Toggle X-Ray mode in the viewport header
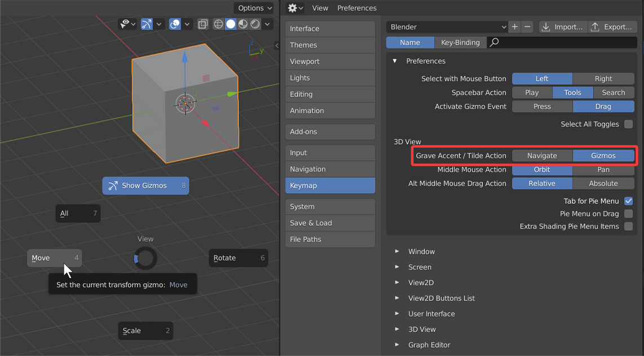 pyautogui.click(x=203, y=24)
